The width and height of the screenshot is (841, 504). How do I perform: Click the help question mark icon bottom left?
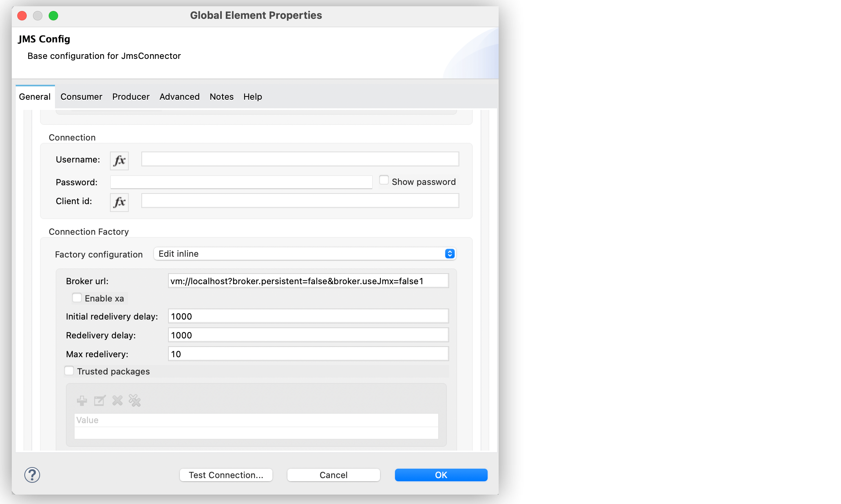tap(32, 475)
